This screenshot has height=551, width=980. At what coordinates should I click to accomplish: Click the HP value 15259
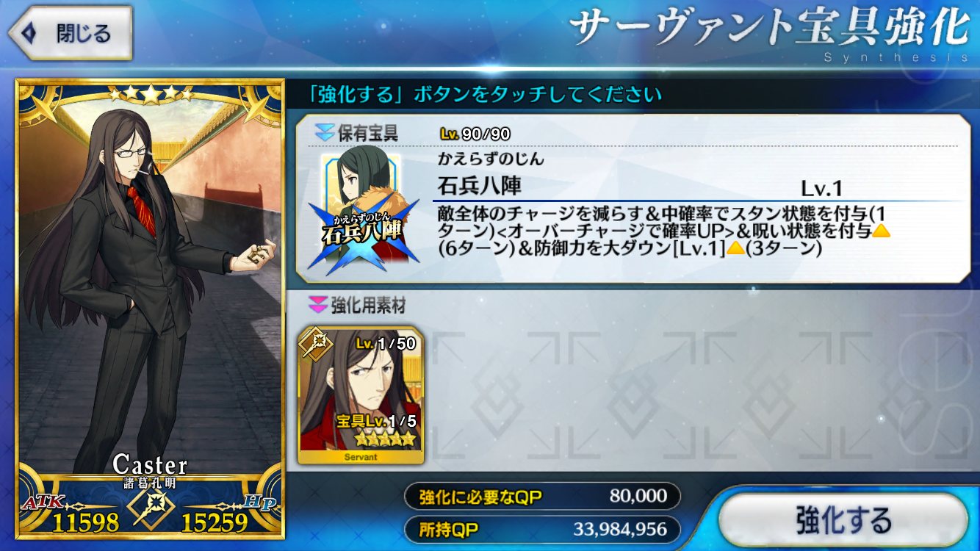coord(216,522)
